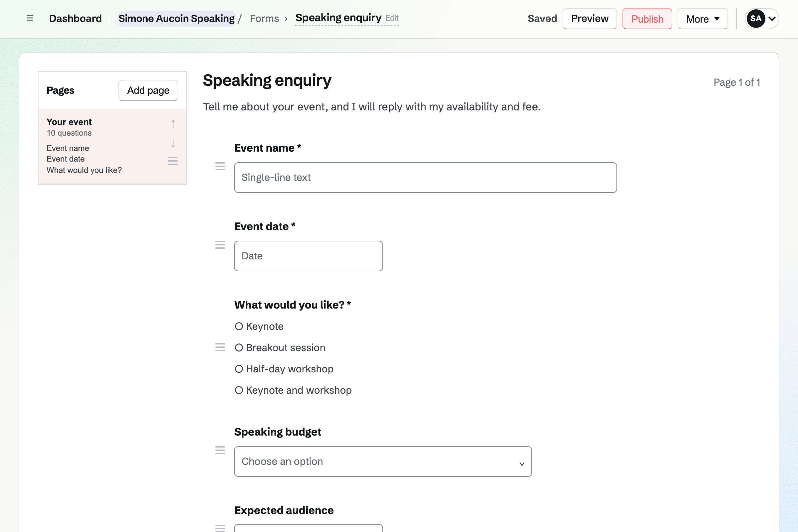Edit the Speaking enquiry form name
The image size is (798, 532).
click(x=392, y=18)
